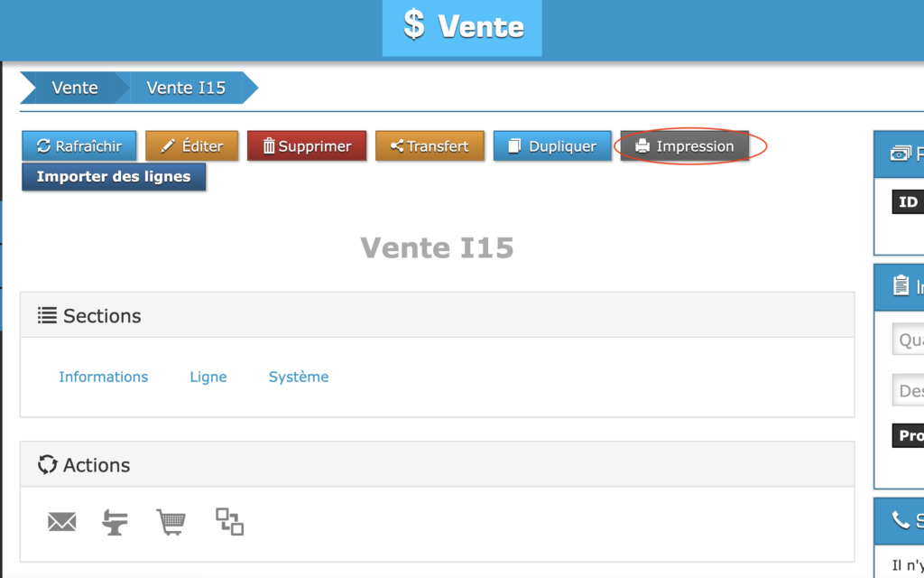Jump to the Ligne section

click(x=208, y=377)
